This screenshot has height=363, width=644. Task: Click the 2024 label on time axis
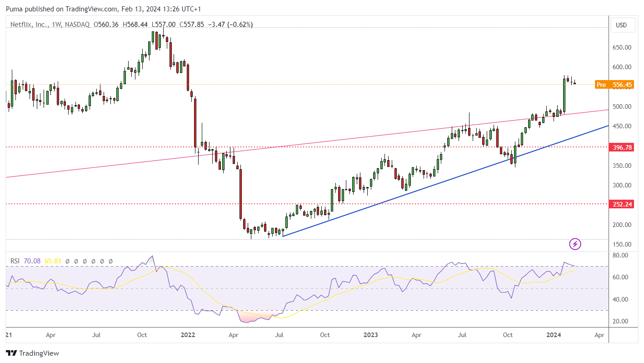click(x=554, y=335)
